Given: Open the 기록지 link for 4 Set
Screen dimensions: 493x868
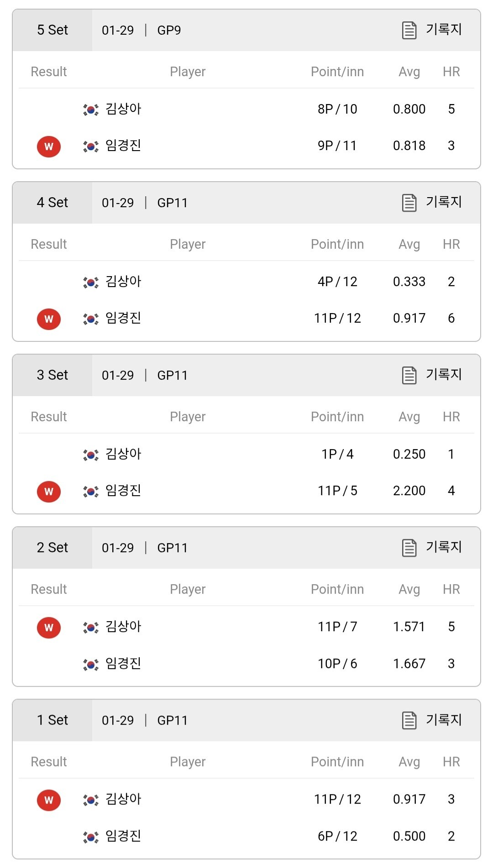Looking at the screenshot, I should (x=443, y=202).
